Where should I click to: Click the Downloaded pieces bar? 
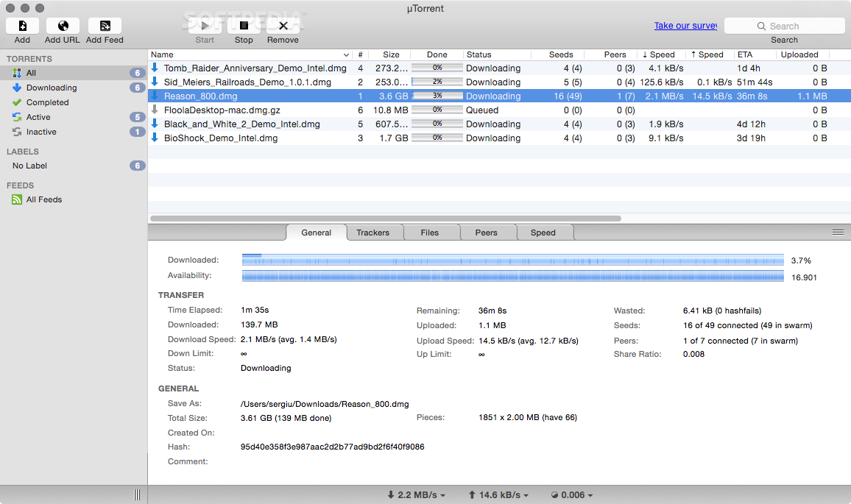513,260
